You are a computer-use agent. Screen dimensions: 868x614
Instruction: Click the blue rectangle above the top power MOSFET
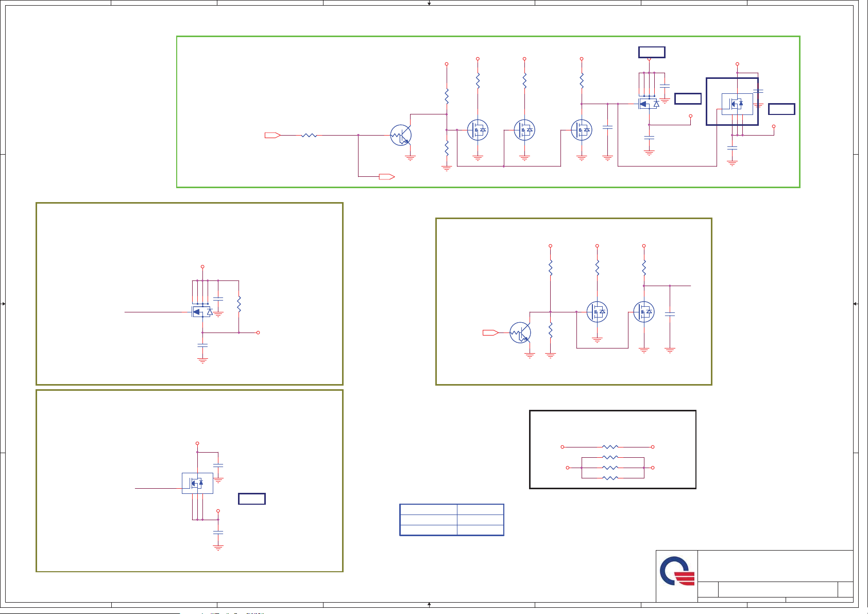coord(652,52)
